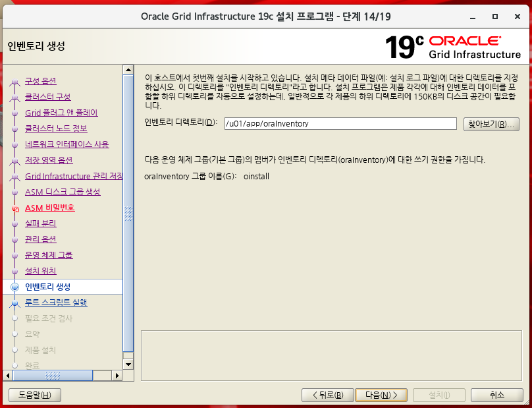Select 운영 체제 그룹 step
Image resolution: width=532 pixels, height=408 pixels.
49,255
